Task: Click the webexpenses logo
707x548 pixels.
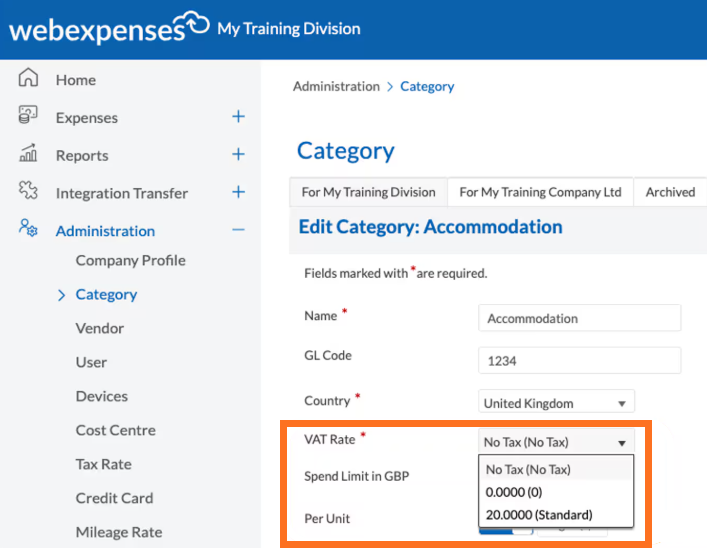Action: 109,28
